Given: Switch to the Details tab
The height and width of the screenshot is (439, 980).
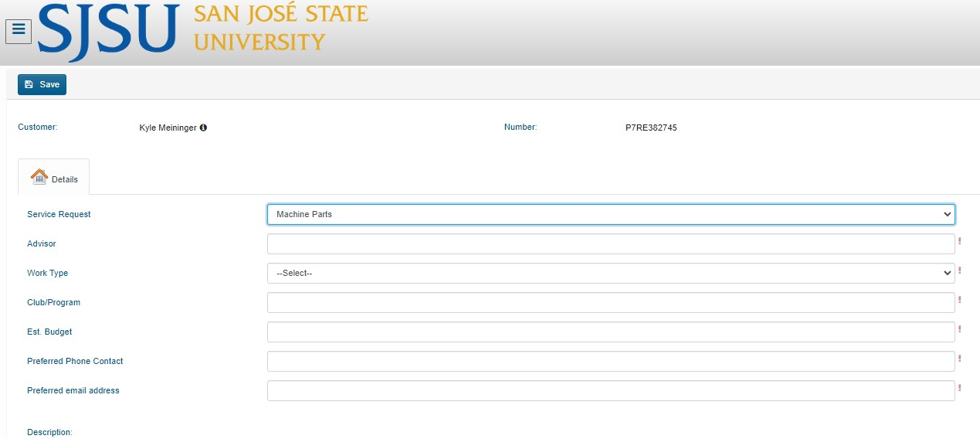Looking at the screenshot, I should point(54,178).
